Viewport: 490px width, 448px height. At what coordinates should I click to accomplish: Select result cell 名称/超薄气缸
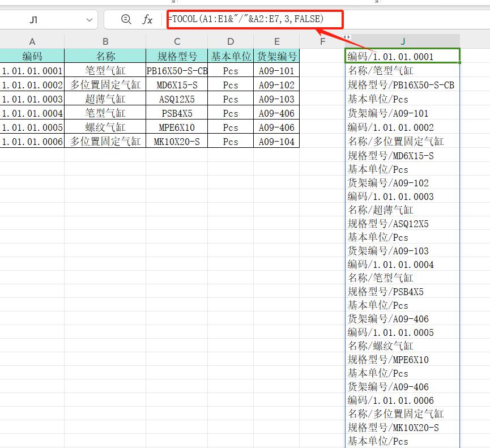403,210
